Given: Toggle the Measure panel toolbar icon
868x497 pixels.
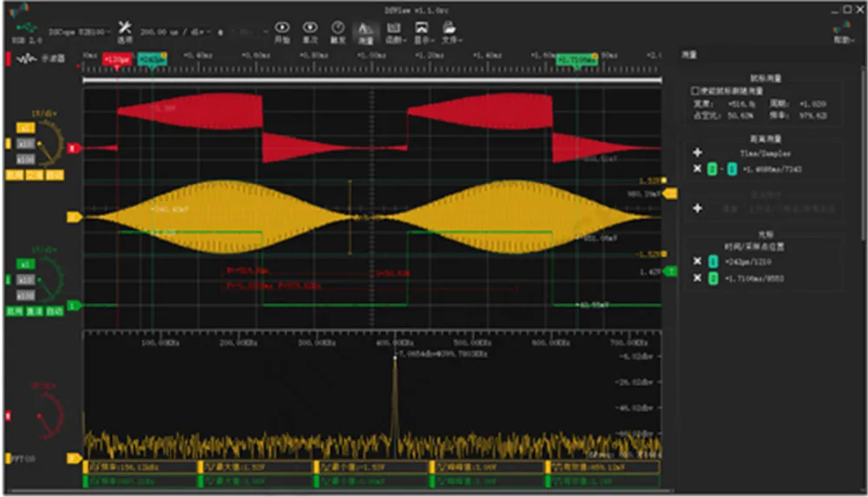Looking at the screenshot, I should (365, 32).
